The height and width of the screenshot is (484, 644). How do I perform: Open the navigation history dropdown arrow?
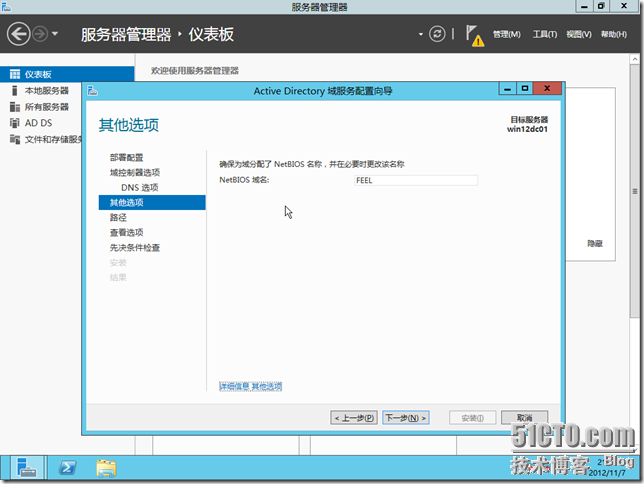point(55,34)
